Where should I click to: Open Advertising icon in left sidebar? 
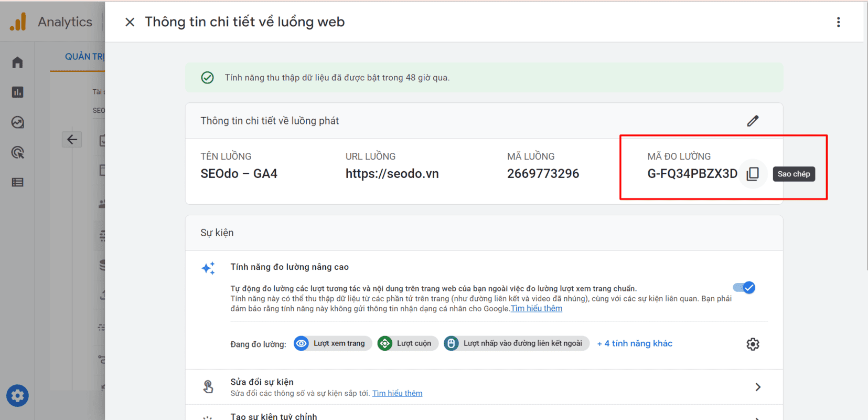coord(17,153)
